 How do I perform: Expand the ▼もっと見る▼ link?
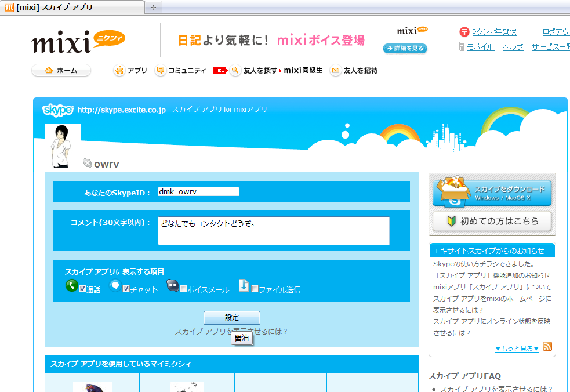pyautogui.click(x=517, y=349)
